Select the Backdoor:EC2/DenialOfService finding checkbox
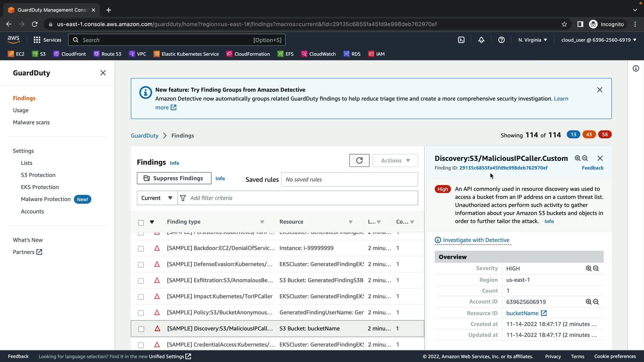644x362 pixels. click(141, 249)
